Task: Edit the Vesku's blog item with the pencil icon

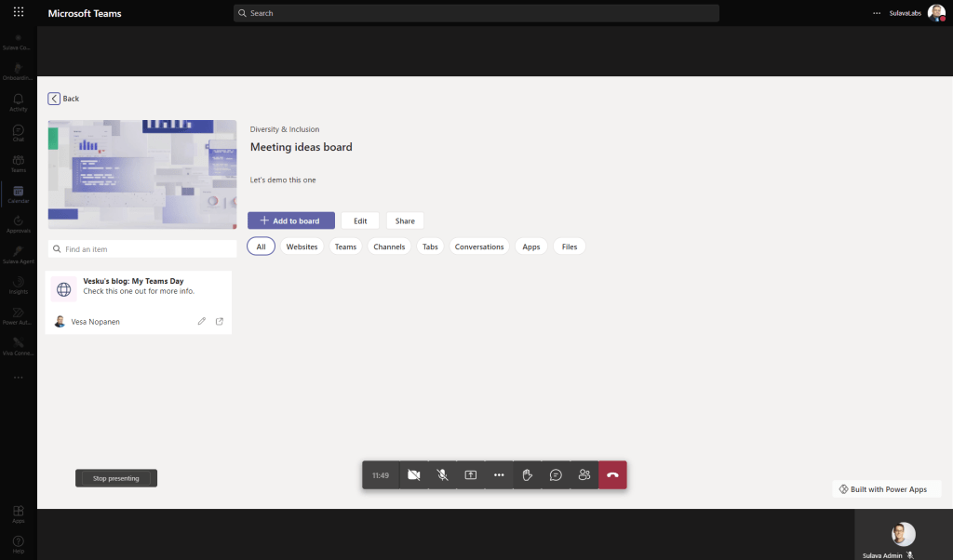Action: [x=202, y=322]
